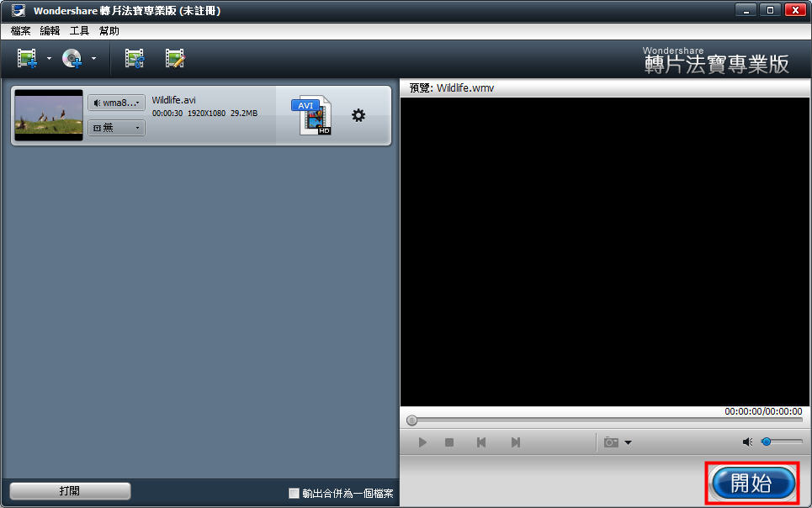Take a snapshot with the camera icon
The width and height of the screenshot is (812, 508).
tap(611, 442)
